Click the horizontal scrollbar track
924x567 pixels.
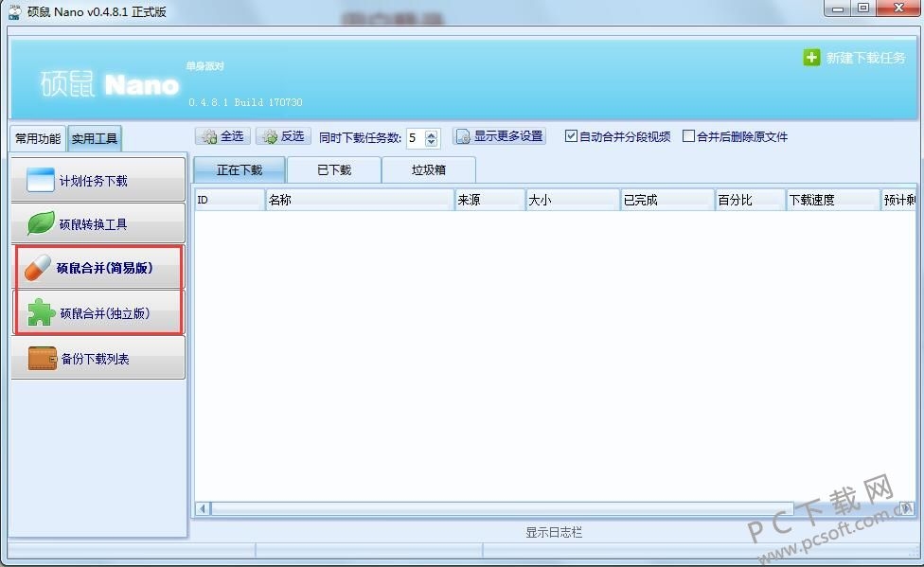(x=554, y=508)
